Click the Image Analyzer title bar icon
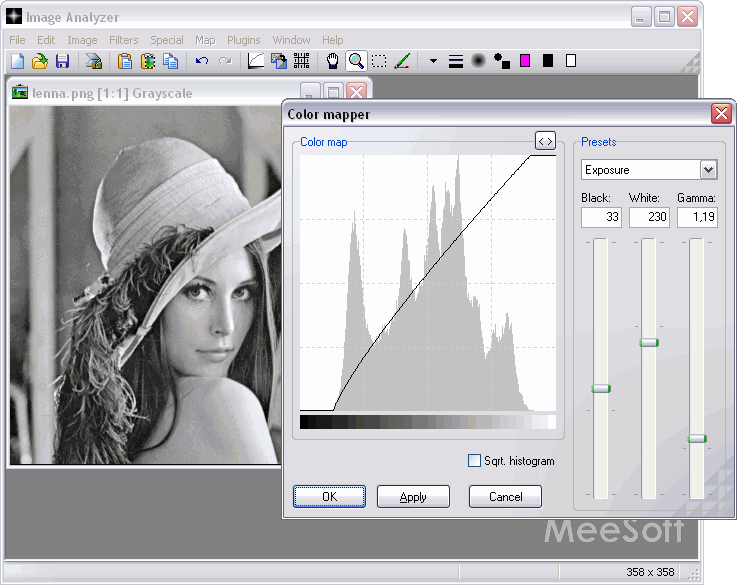 click(x=14, y=16)
